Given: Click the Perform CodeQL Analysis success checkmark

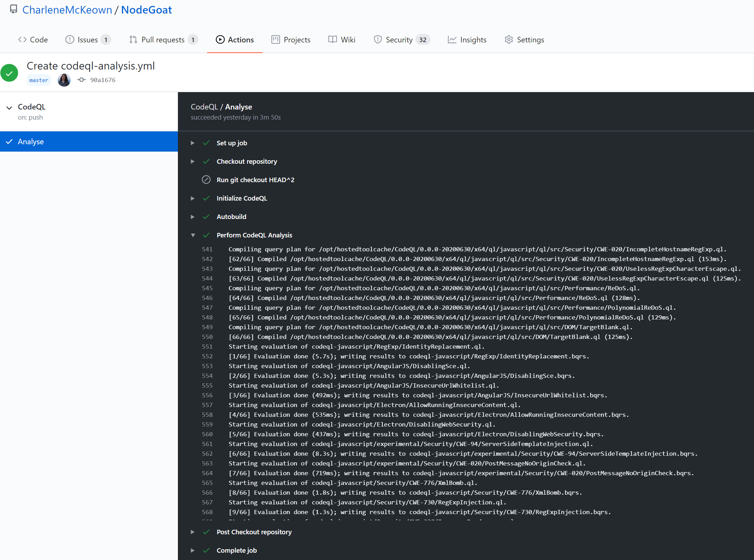Looking at the screenshot, I should [x=206, y=235].
